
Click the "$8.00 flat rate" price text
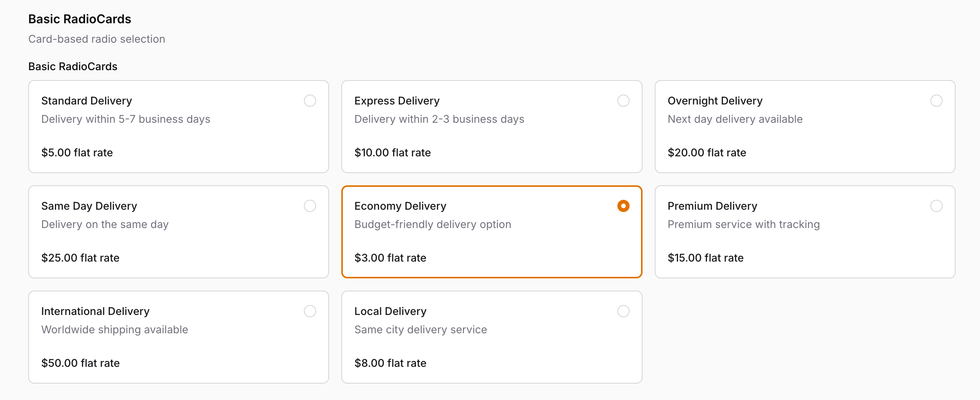click(x=390, y=363)
